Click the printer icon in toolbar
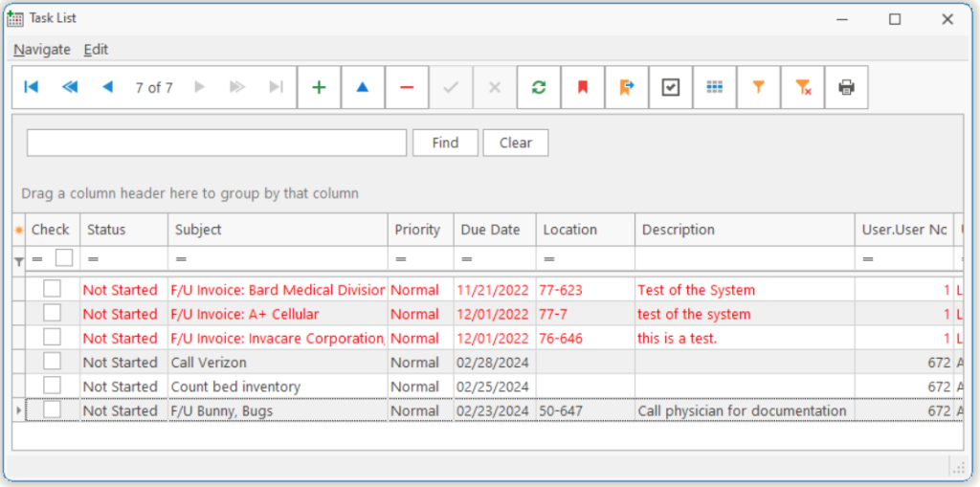The height and width of the screenshot is (487, 980). [846, 87]
